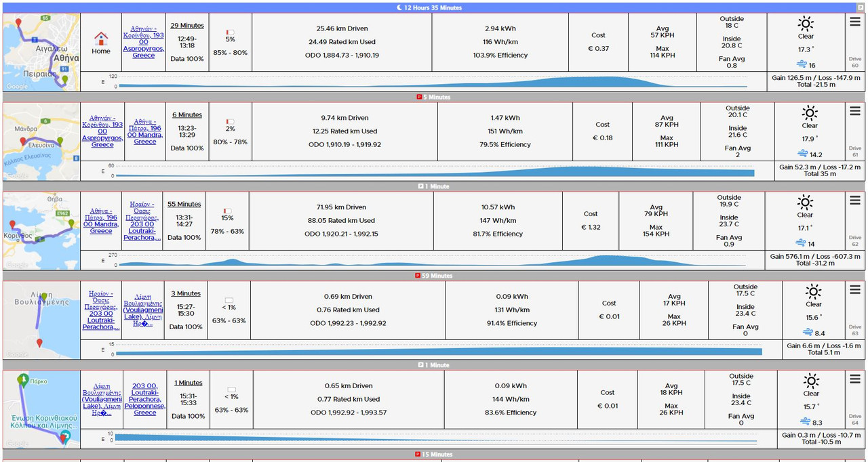Open the Athens–Piraeus map thumbnail for Drive 60
The width and height of the screenshot is (868, 462).
coord(41,52)
